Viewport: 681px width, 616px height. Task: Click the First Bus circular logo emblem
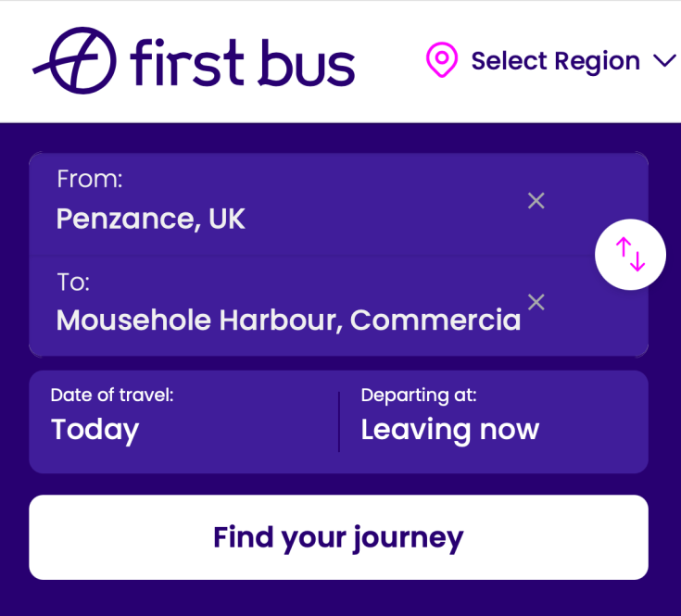click(78, 61)
